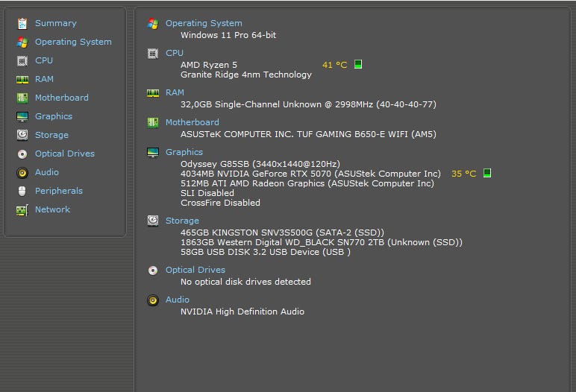The height and width of the screenshot is (392, 576).
Task: Click the AMD Ryzen 5 text
Action: point(209,65)
